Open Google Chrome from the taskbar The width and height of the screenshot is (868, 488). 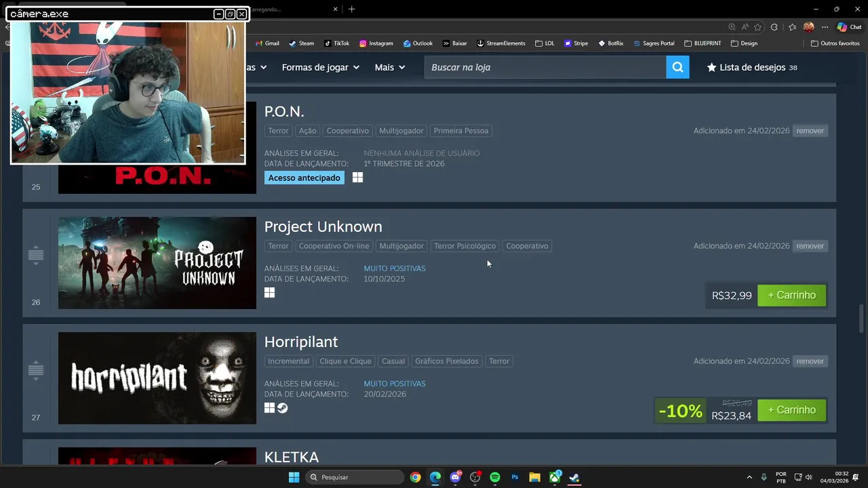click(x=415, y=477)
